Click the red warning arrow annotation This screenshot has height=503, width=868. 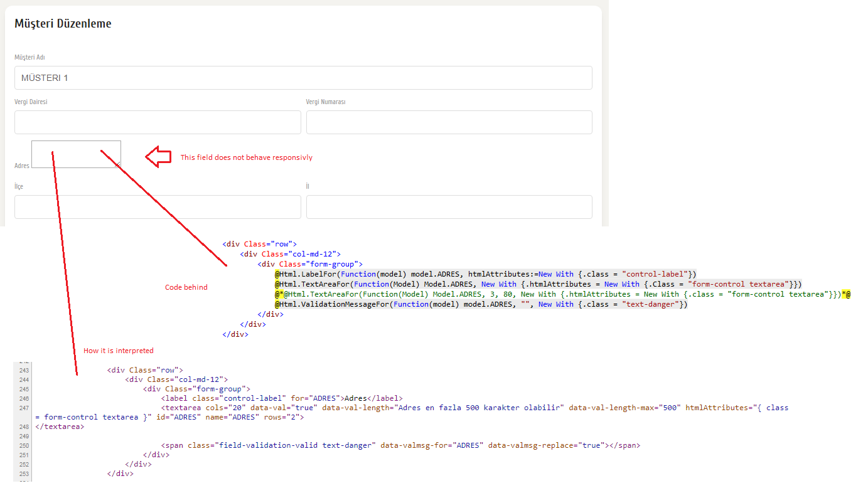tap(159, 156)
